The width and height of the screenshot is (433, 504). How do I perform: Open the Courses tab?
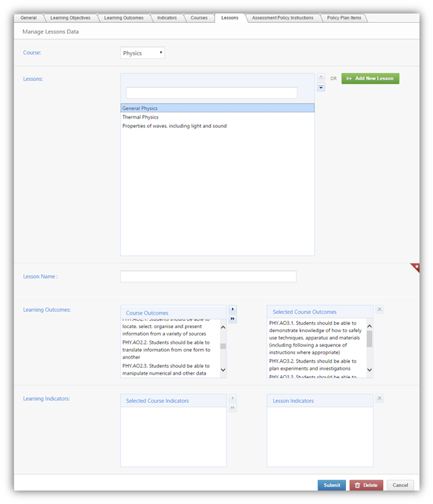coord(199,18)
